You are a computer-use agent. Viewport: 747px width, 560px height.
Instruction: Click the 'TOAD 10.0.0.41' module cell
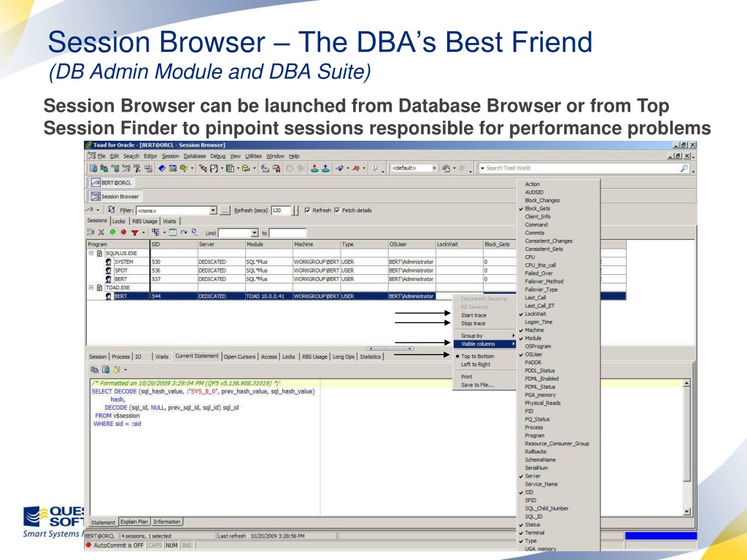pos(268,296)
